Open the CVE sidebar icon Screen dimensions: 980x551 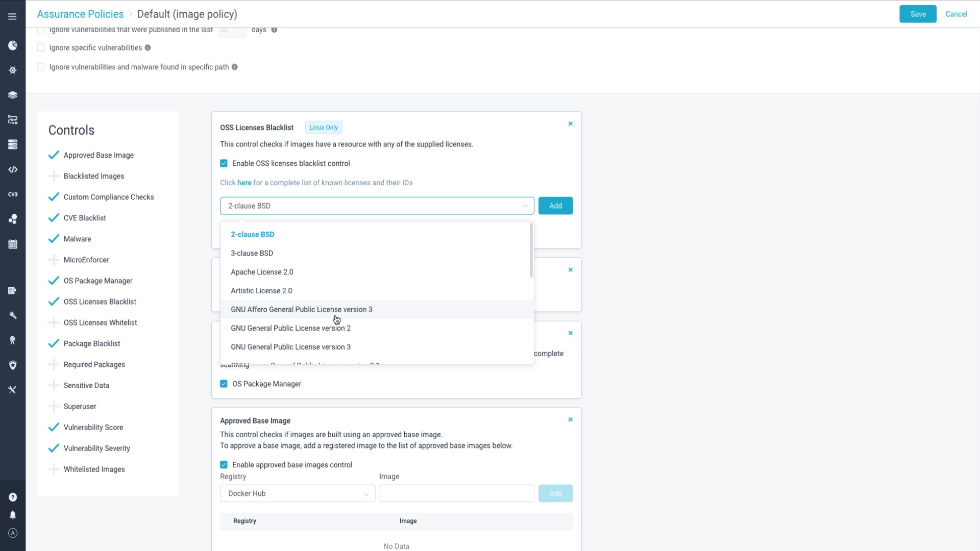pyautogui.click(x=13, y=194)
